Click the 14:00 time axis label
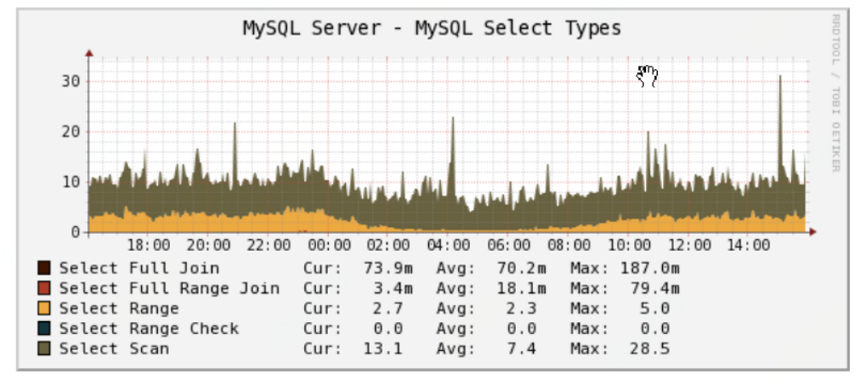 coord(748,245)
